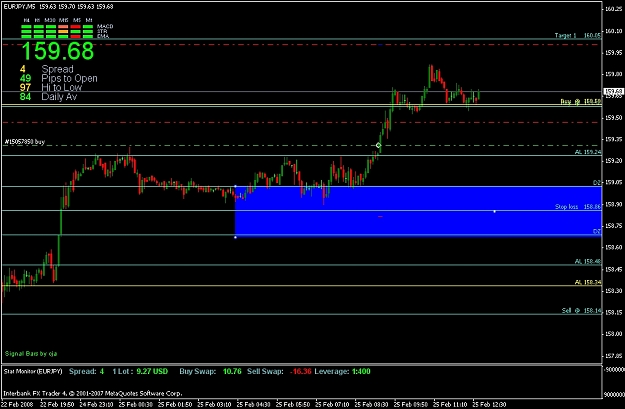The image size is (625, 409).
Task: Click the 158.60 price axis label
Action: click(613, 248)
